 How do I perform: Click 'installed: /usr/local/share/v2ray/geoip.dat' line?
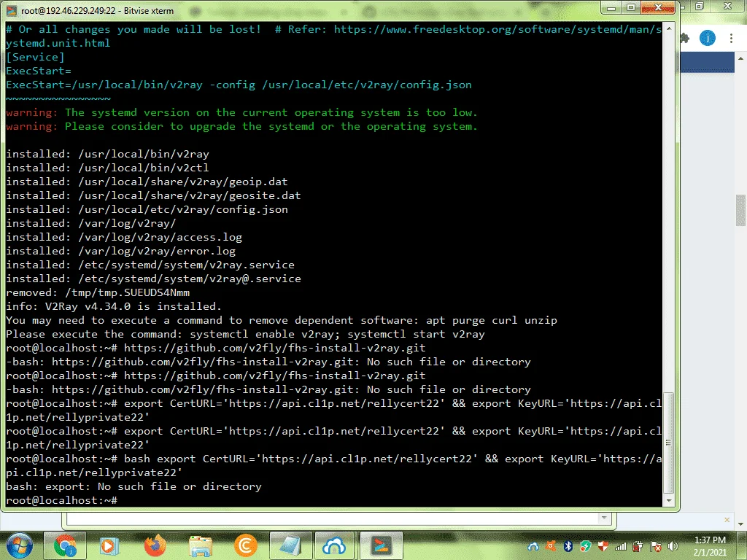[x=147, y=182]
